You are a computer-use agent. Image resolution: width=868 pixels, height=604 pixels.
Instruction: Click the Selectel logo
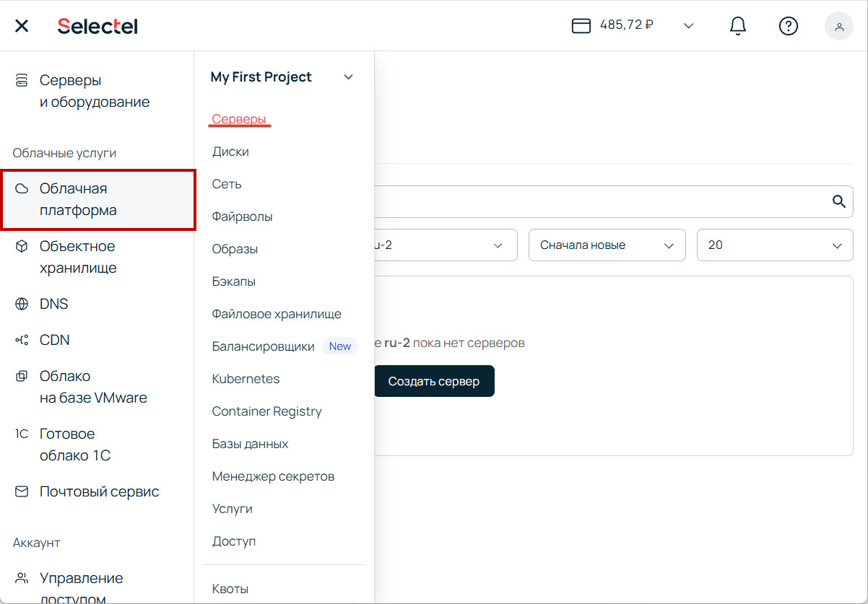point(97,26)
